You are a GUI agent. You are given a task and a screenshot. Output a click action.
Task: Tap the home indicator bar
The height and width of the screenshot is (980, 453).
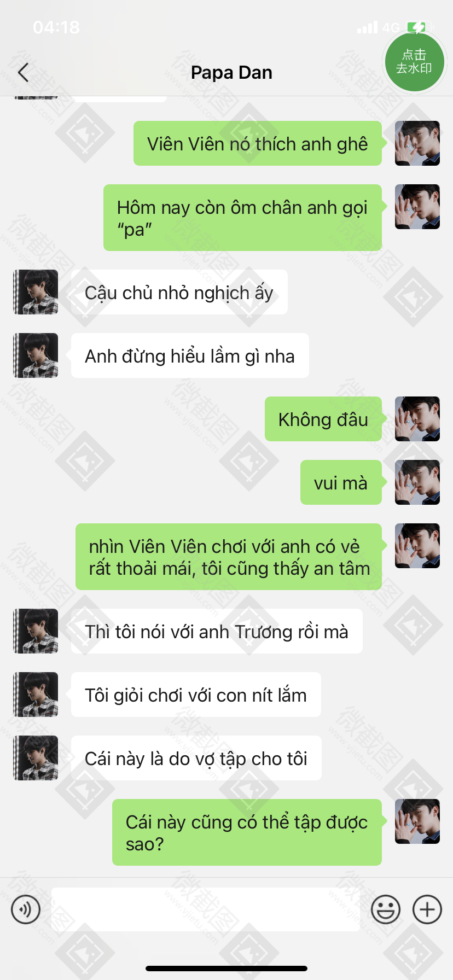(226, 969)
